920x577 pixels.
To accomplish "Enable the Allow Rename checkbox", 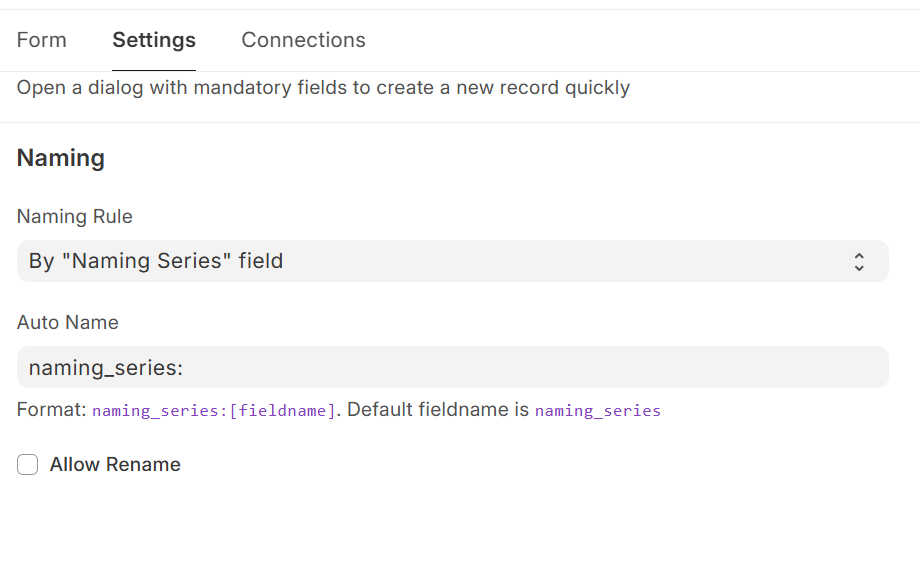I will (x=28, y=464).
